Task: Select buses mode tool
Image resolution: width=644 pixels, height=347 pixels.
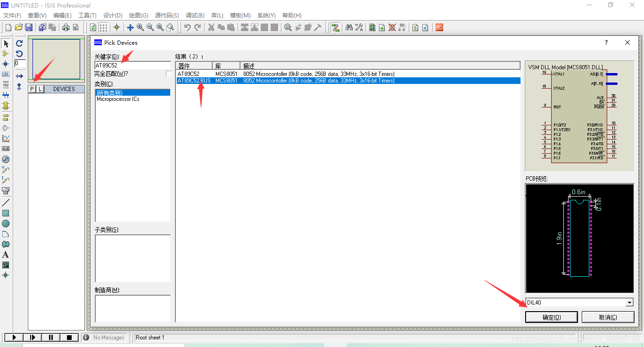Action: (6, 95)
